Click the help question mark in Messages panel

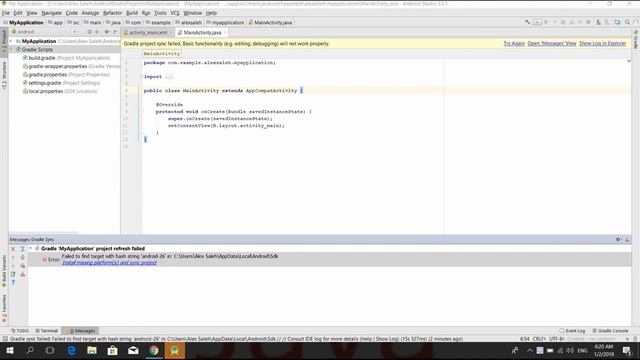(13, 282)
